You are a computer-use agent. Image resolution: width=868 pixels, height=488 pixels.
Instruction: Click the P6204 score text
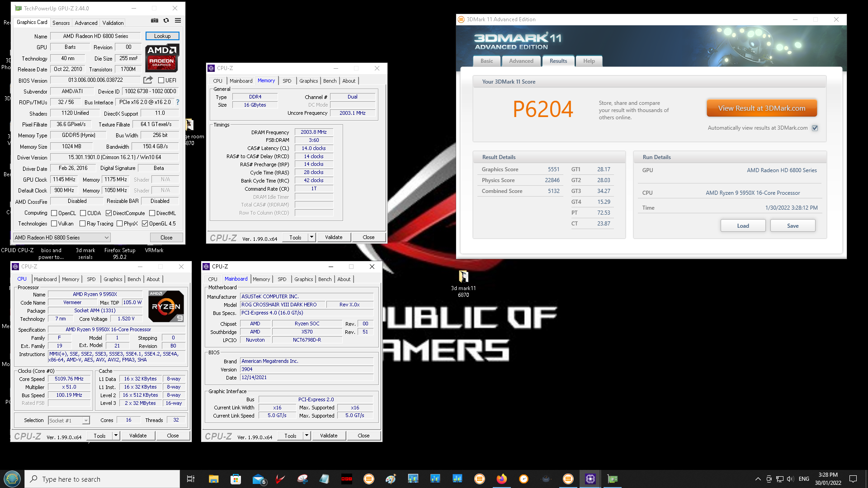(542, 109)
